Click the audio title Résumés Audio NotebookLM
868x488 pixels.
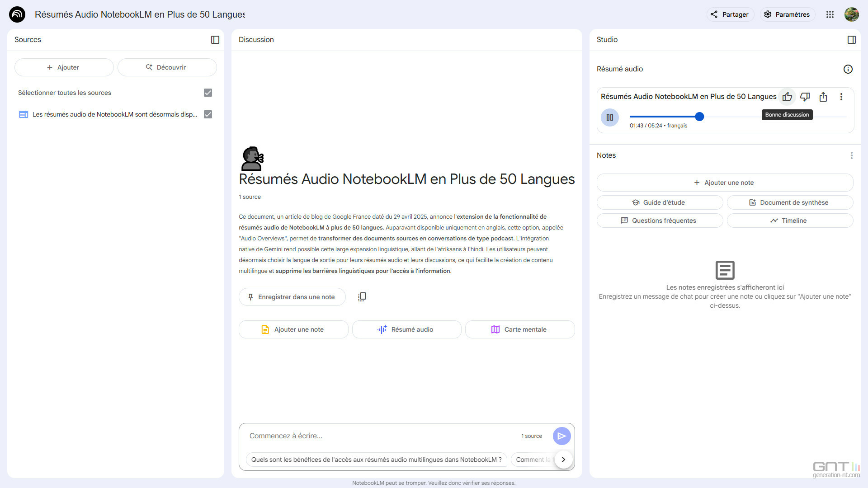pyautogui.click(x=688, y=97)
